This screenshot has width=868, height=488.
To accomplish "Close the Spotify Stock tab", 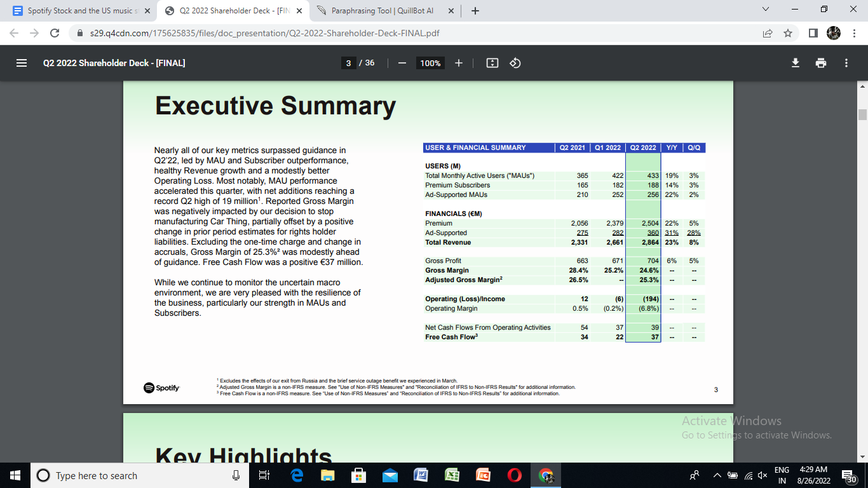I will tap(147, 11).
